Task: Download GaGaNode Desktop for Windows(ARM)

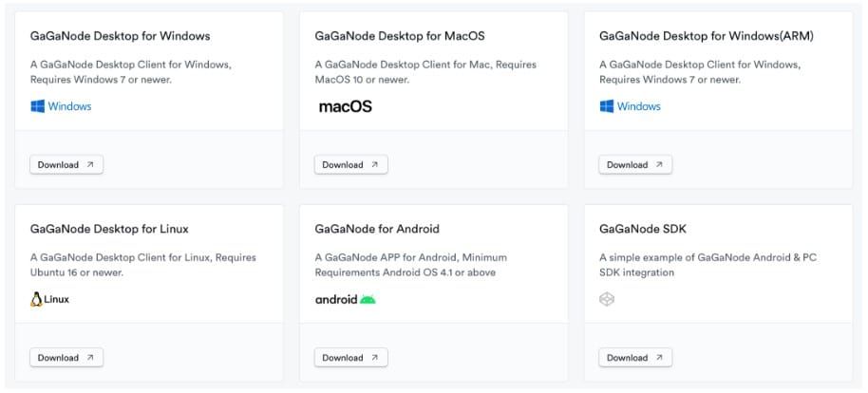Action: tap(635, 164)
